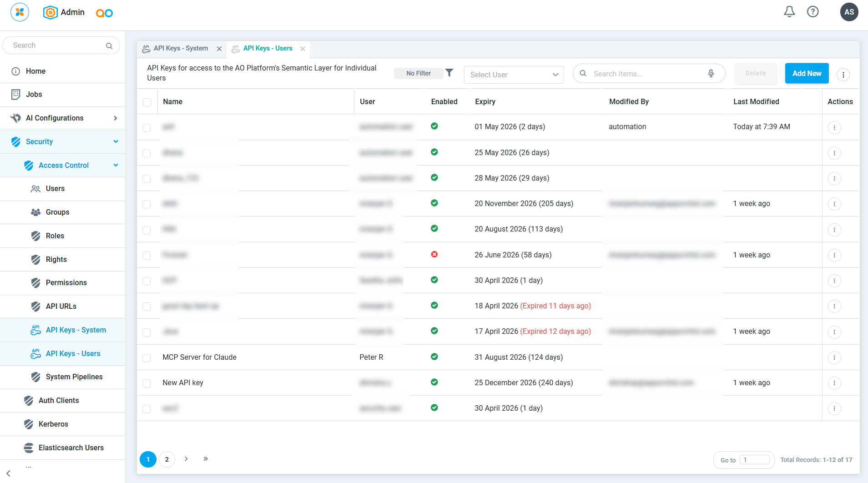Open actions menu for New API key row
The image size is (868, 483).
(x=834, y=383)
